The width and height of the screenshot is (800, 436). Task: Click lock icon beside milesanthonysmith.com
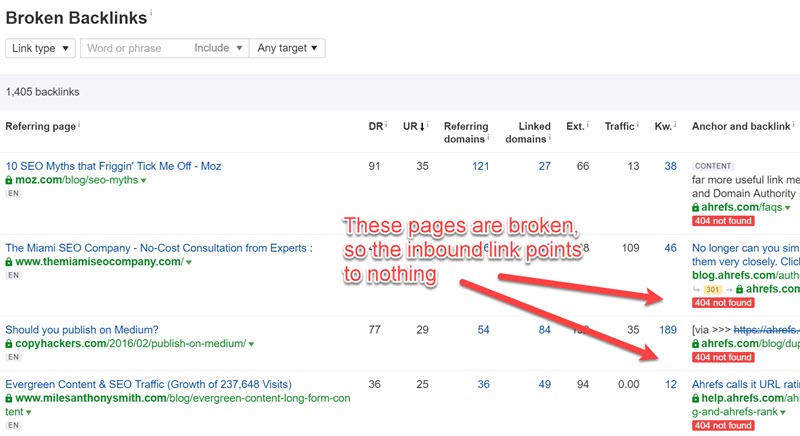(9, 398)
